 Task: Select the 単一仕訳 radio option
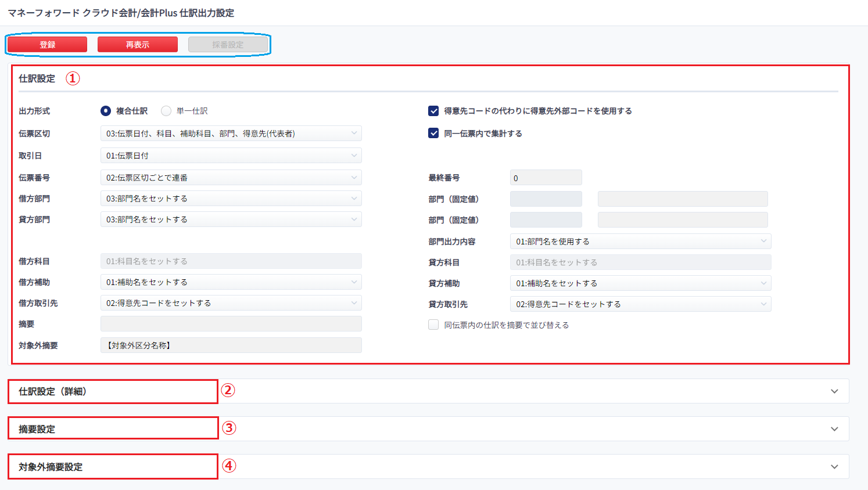pos(166,111)
